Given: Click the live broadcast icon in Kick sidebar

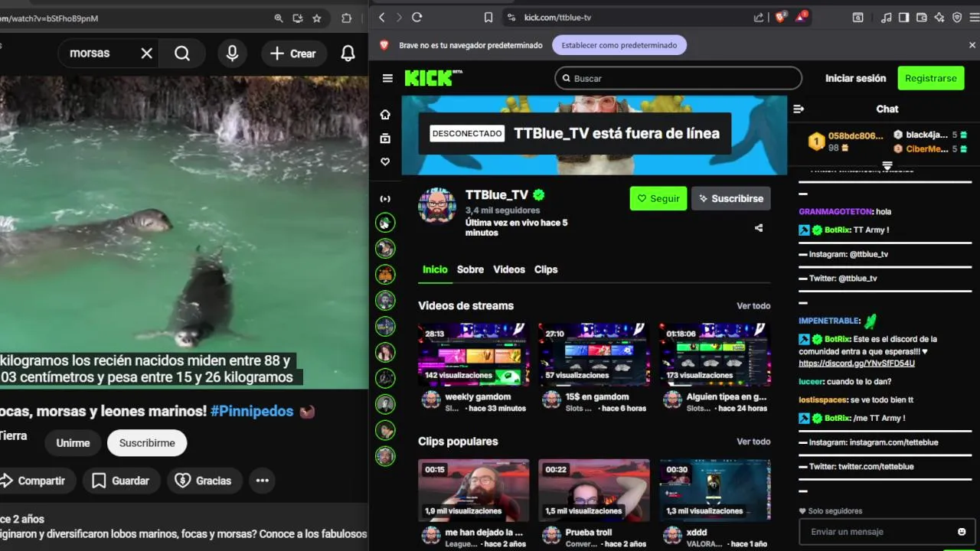Looking at the screenshot, I should click(385, 199).
